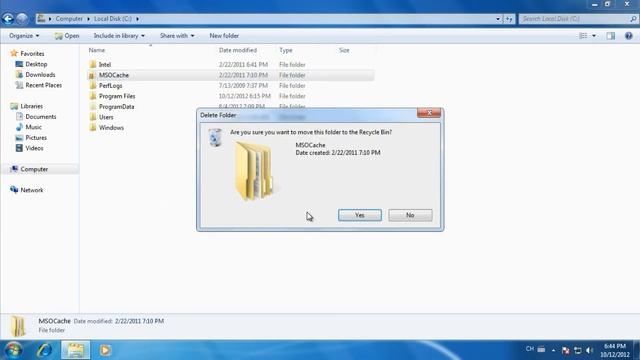Click the Windows Explorer taskbar button

pos(76,350)
